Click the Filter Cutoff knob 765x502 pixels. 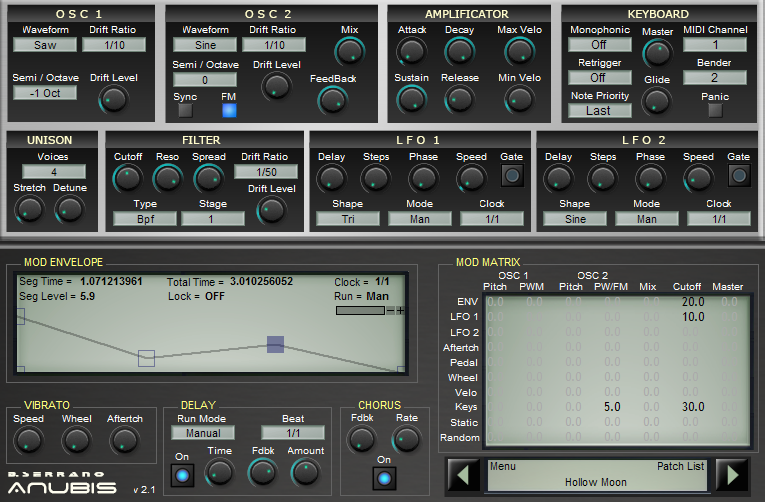coord(127,178)
